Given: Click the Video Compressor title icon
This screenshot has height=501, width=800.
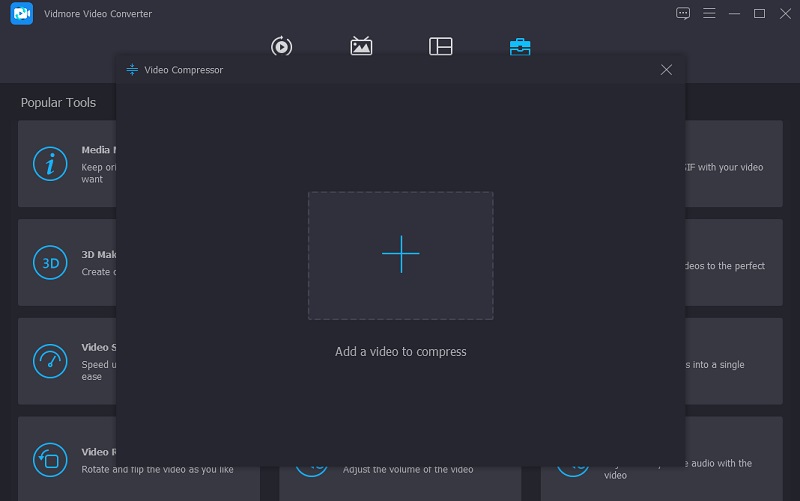Looking at the screenshot, I should pyautogui.click(x=132, y=70).
